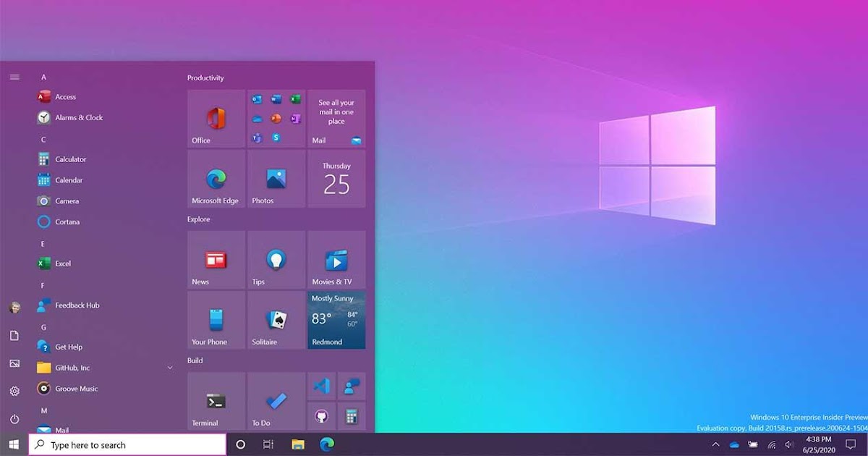Open Excel in the Office folder tile
This screenshot has height=456, width=868.
(x=295, y=99)
